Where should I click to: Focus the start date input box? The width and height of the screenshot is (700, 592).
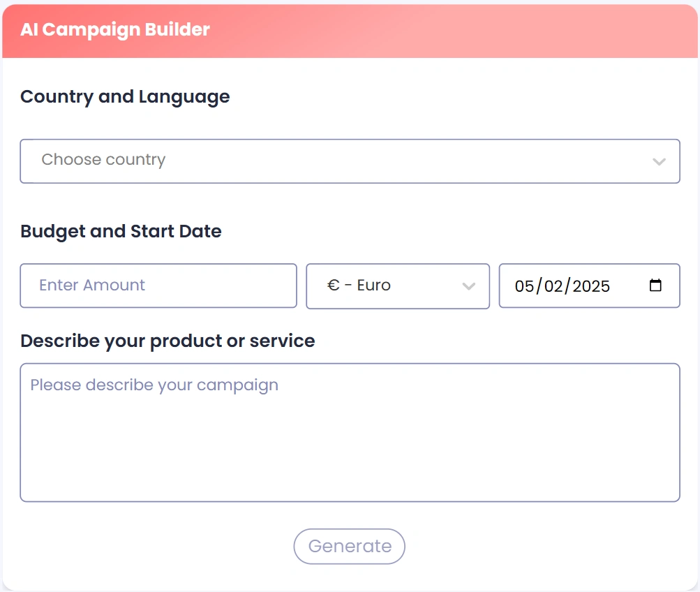(589, 286)
